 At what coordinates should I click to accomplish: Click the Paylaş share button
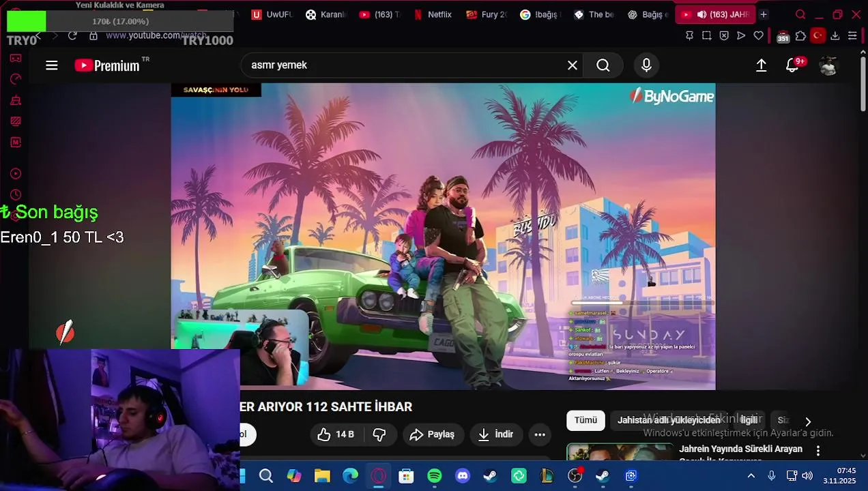click(432, 434)
